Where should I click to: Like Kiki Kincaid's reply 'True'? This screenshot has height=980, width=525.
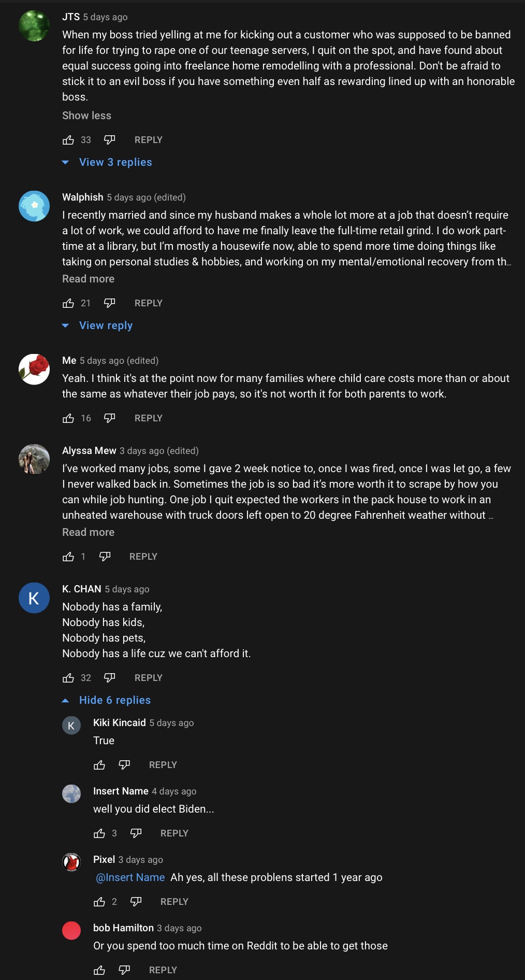(x=99, y=765)
